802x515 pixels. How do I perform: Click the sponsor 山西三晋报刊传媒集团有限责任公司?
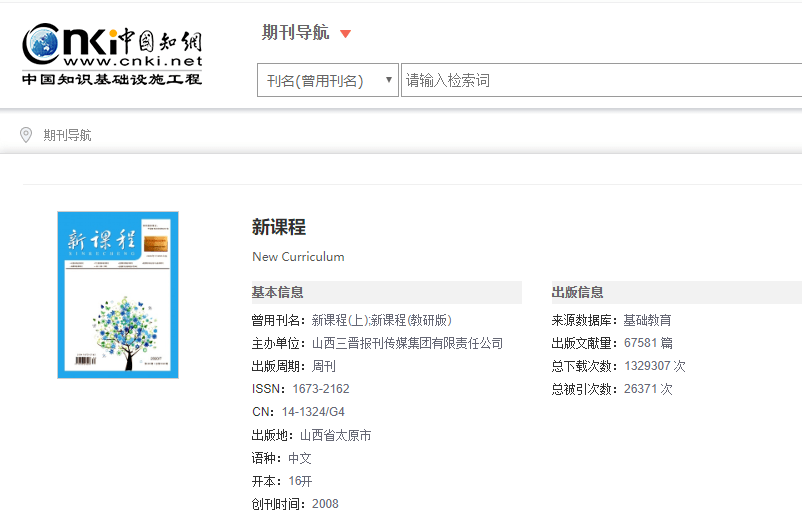(408, 343)
